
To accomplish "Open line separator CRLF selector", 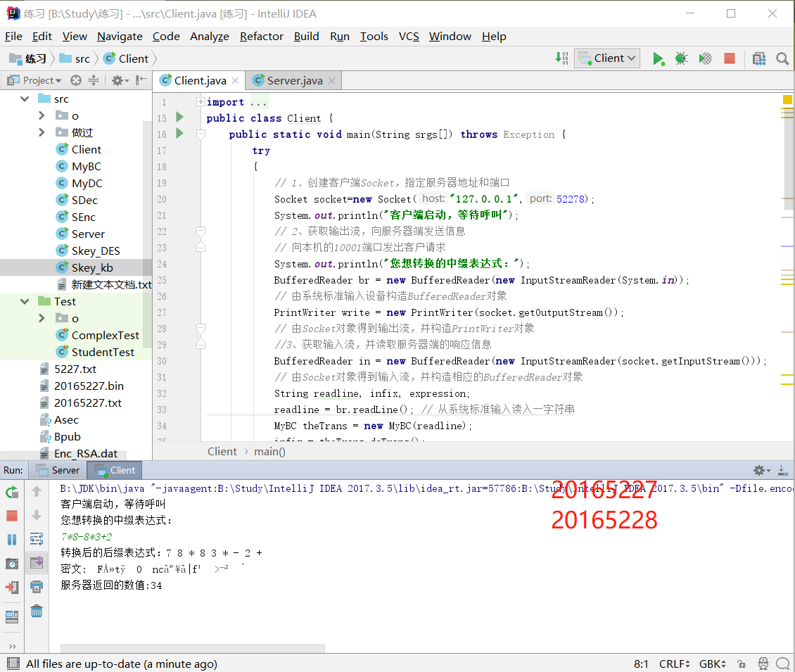I will [674, 664].
